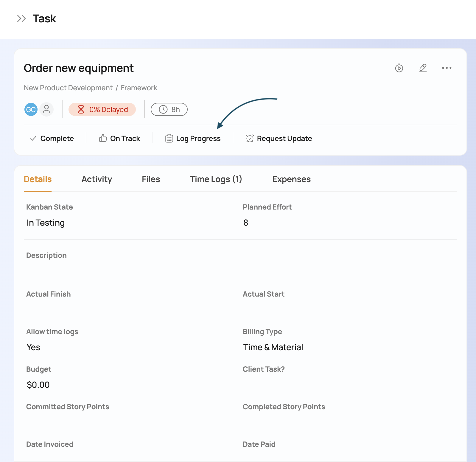Open the three-dot more options menu
476x462 pixels.
click(x=447, y=68)
